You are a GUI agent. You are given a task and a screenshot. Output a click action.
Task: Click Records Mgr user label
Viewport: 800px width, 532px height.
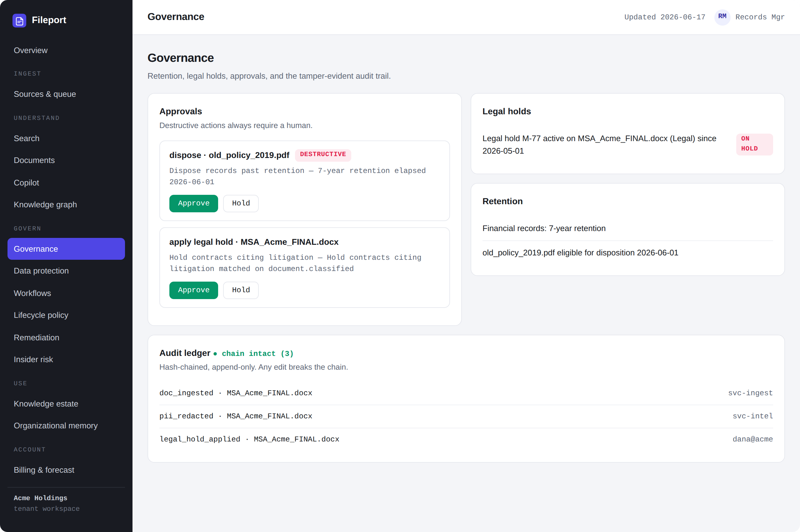(760, 17)
